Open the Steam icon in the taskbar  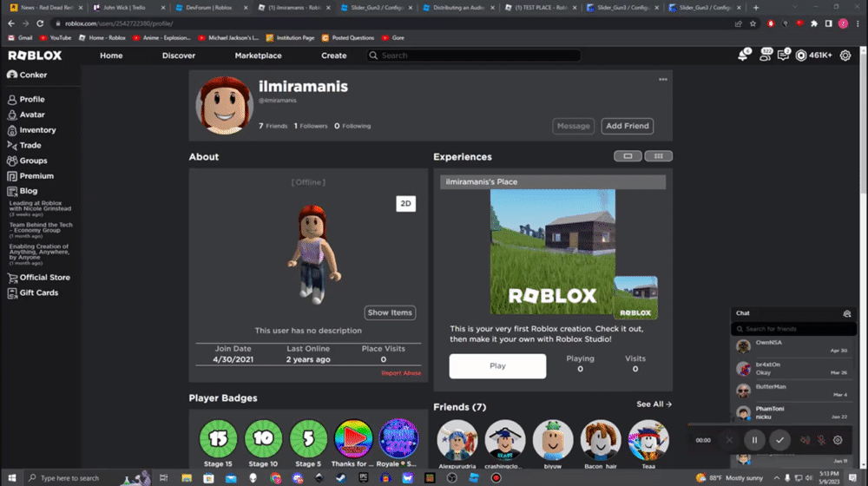(x=341, y=478)
